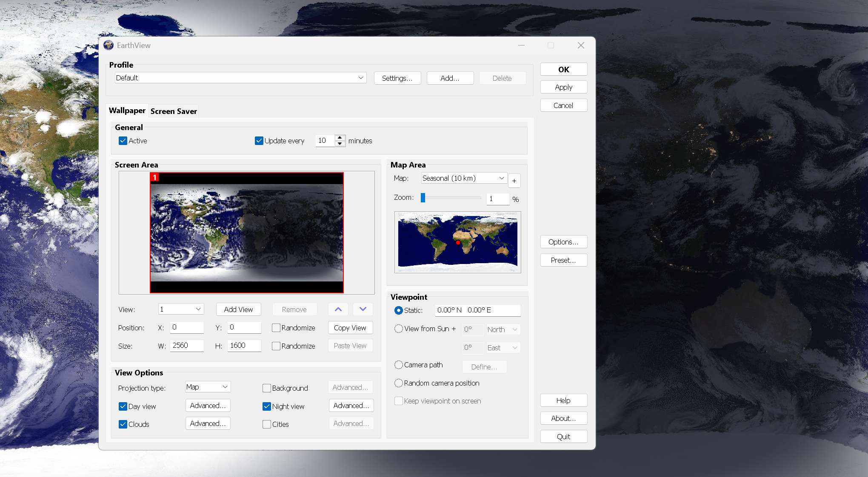Open the Projection type dropdown
This screenshot has height=477, width=868.
click(208, 387)
